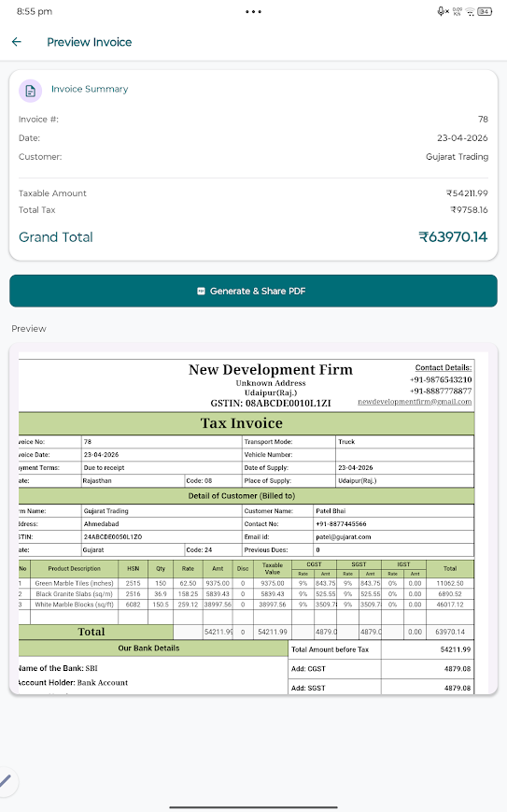Tap the customer name 'Gujarat Trading' in summary
This screenshot has width=507, height=812.
[457, 156]
